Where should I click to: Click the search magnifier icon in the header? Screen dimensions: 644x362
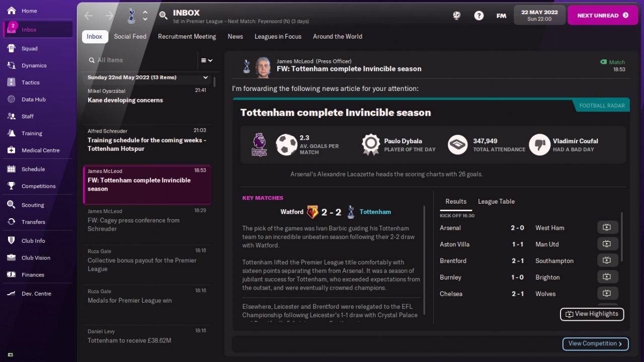point(163,16)
